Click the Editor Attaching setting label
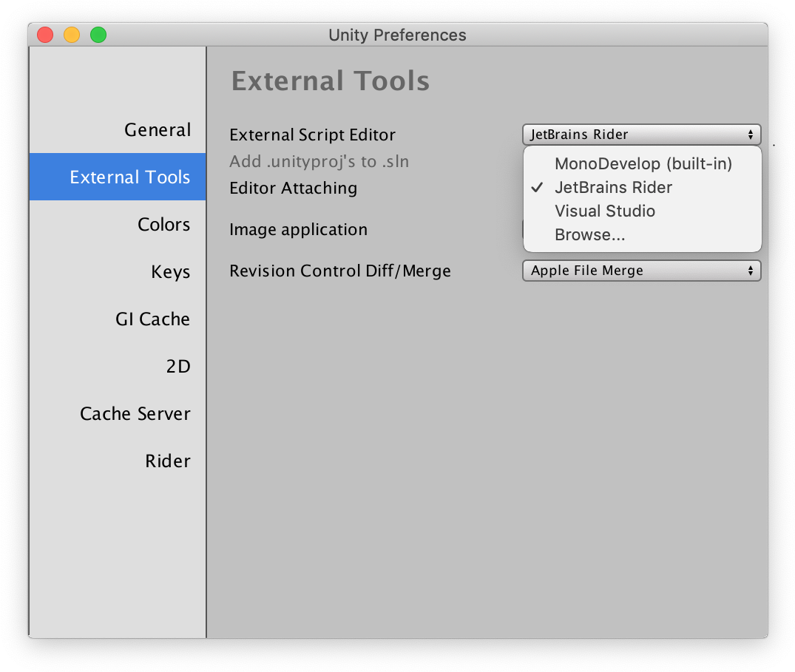Screen dimensions: 795x672 tap(293, 188)
